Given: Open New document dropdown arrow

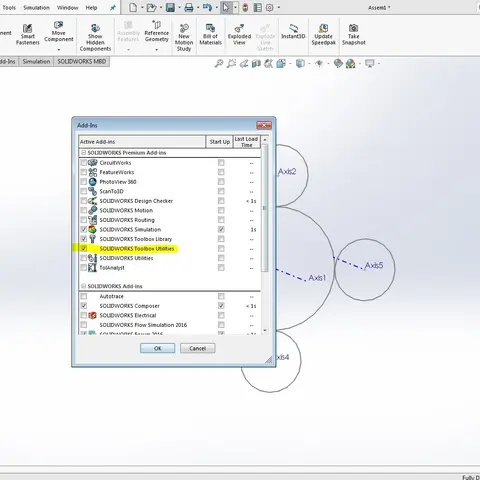Looking at the screenshot, I should coord(142,7).
